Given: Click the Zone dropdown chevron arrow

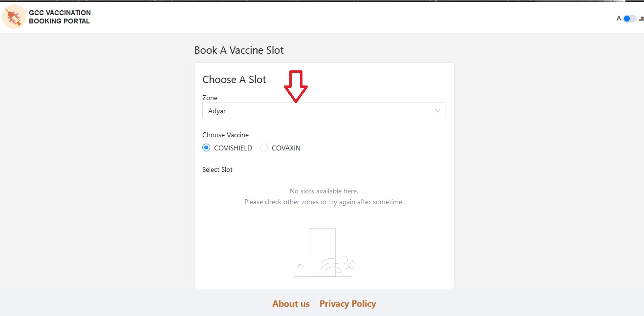Looking at the screenshot, I should tap(438, 111).
